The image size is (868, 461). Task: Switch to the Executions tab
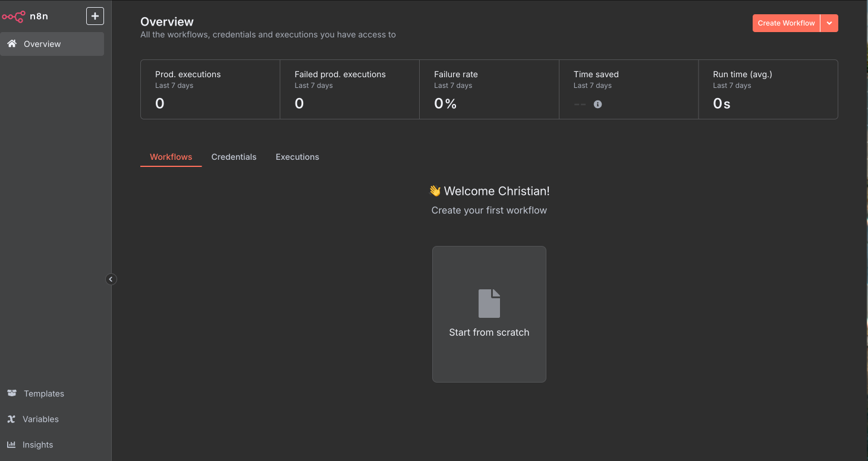[x=297, y=157]
